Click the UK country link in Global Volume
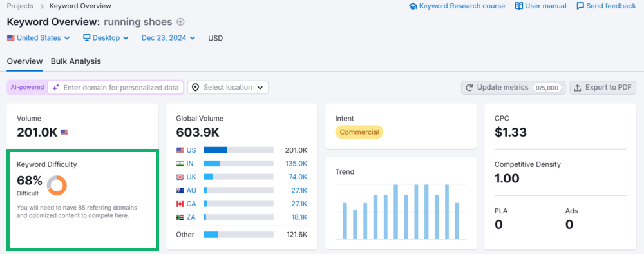 191,177
